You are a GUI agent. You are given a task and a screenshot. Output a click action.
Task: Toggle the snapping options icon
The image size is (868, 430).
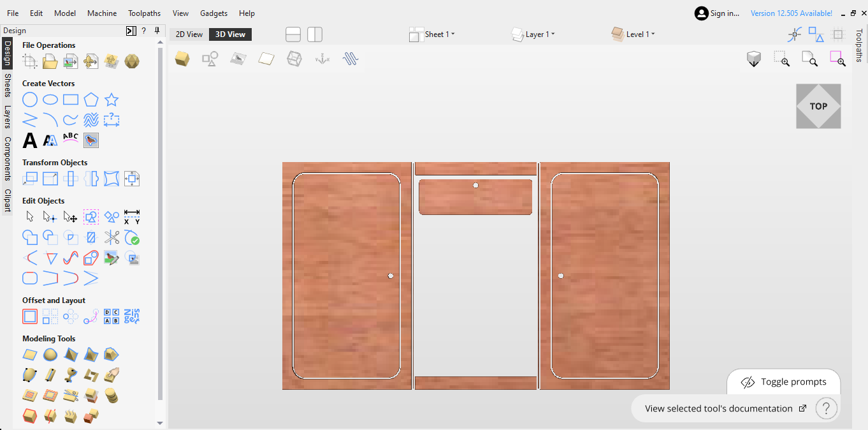(795, 34)
